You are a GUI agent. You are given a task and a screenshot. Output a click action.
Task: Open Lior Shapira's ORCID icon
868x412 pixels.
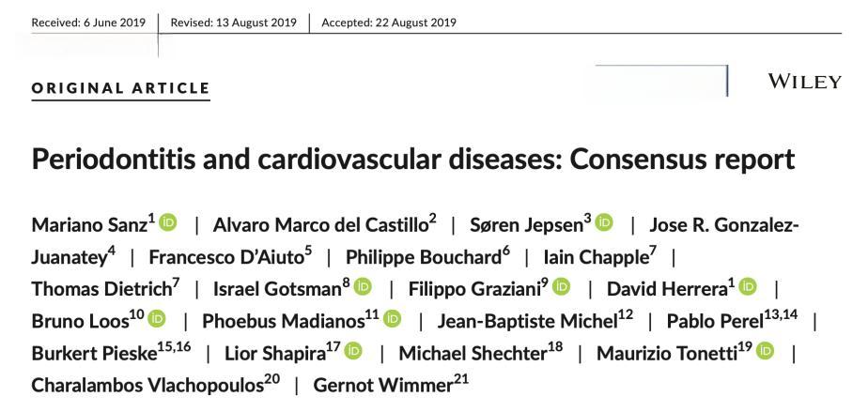[x=353, y=349]
